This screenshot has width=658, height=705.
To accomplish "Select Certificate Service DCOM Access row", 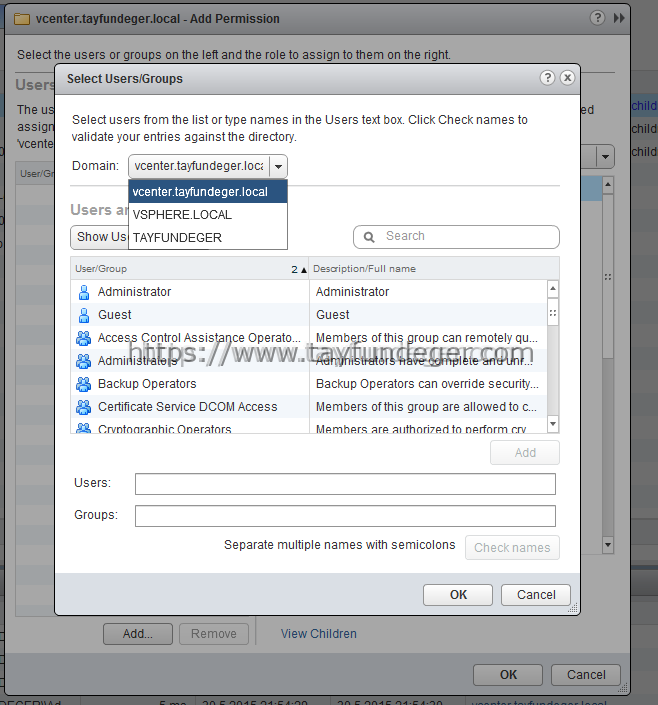I will click(x=309, y=406).
